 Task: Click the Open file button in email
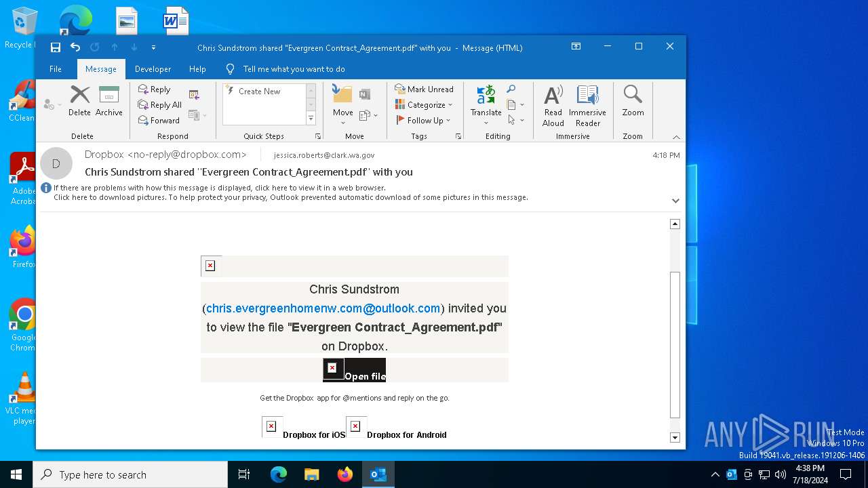pos(354,370)
